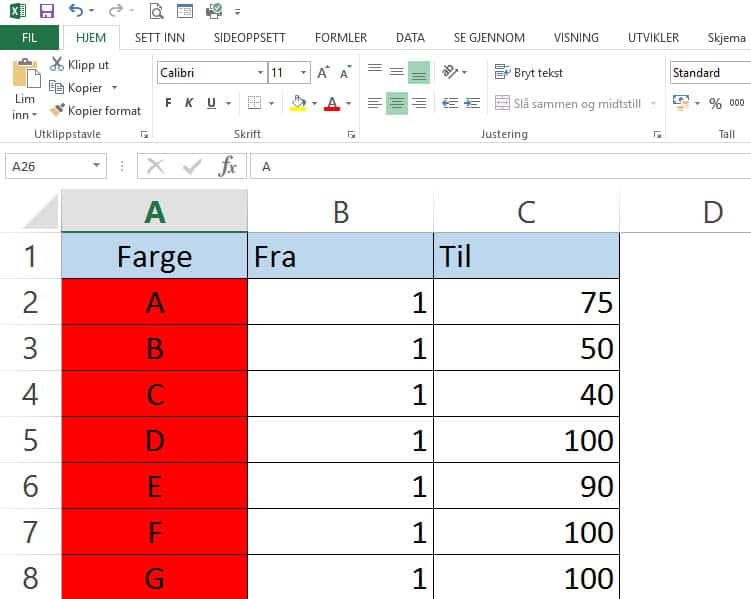
Task: Expand the Name Box A26 dropdown
Action: click(x=96, y=166)
